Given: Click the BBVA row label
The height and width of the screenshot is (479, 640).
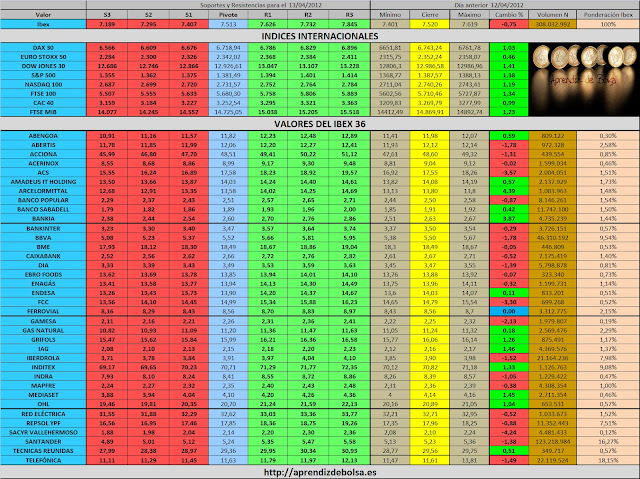Looking at the screenshot, I should 43,237.
